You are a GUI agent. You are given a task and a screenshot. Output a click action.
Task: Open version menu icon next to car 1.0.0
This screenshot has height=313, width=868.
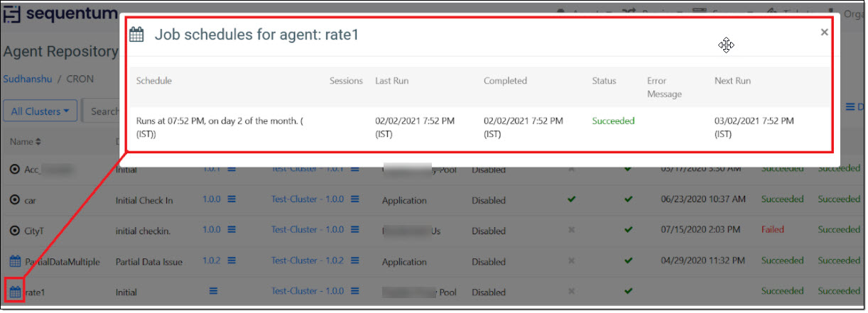[232, 199]
